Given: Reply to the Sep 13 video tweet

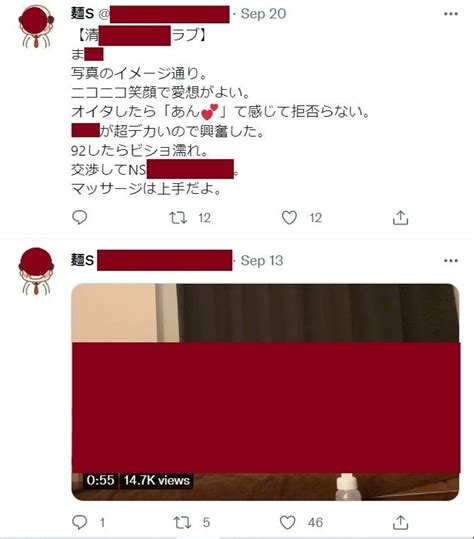Looking at the screenshot, I should (x=79, y=522).
